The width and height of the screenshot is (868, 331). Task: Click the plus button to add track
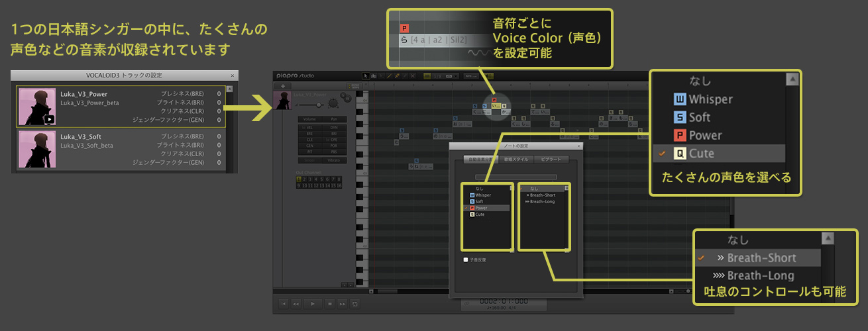click(x=283, y=86)
